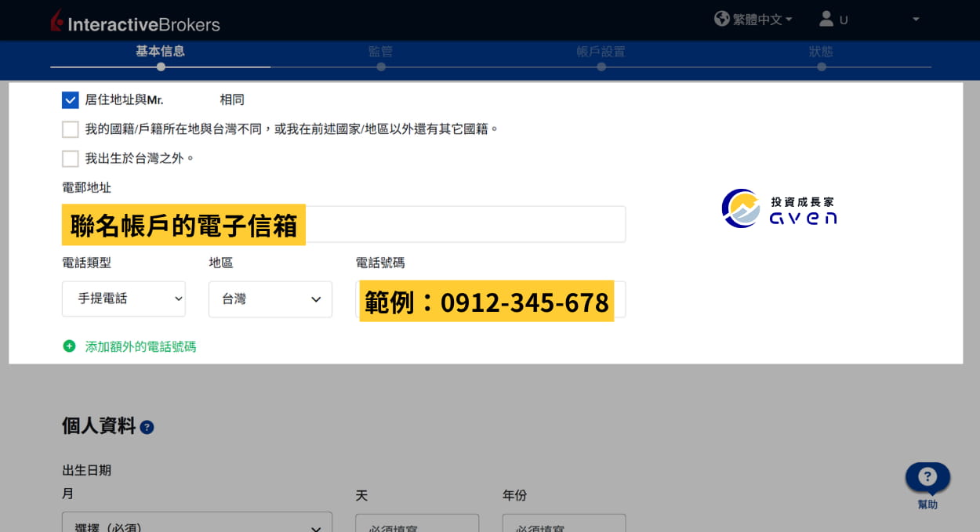Click the green plus add-phone icon
Viewport: 980px width, 532px height.
click(69, 346)
